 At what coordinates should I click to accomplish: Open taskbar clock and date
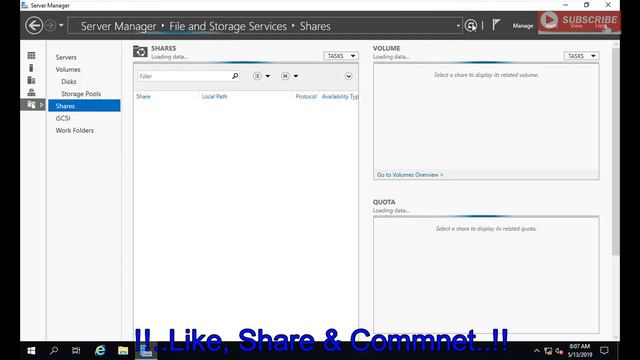[580, 351]
